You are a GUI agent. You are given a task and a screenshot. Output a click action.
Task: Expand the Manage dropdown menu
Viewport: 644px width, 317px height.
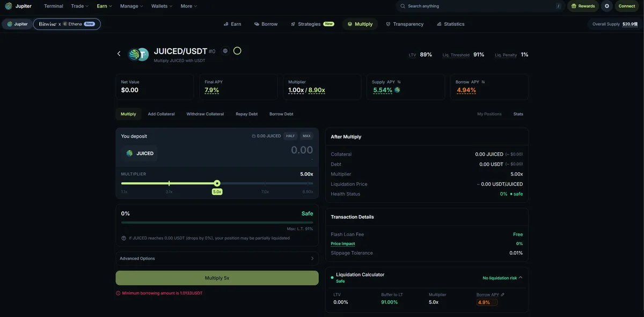click(x=132, y=6)
